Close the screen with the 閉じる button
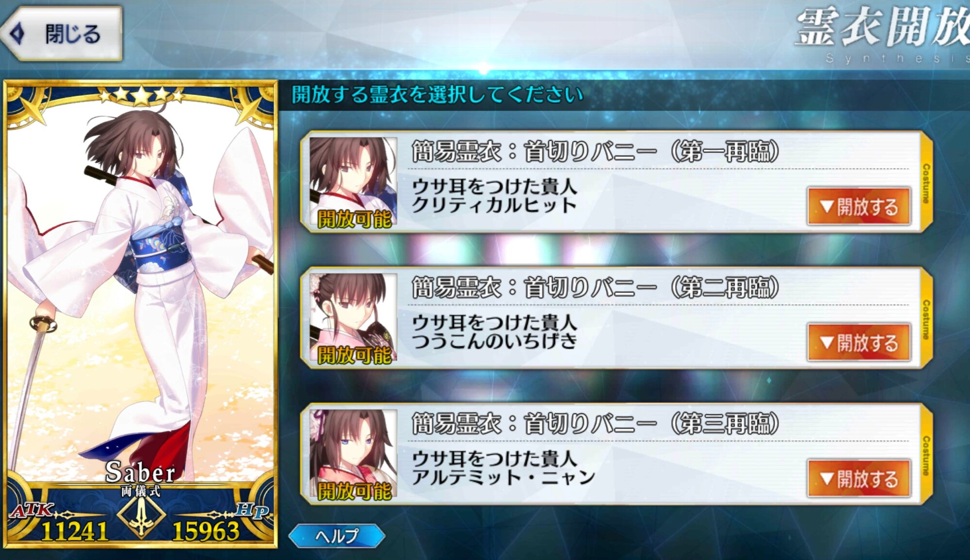This screenshot has width=970, height=560. (x=62, y=34)
